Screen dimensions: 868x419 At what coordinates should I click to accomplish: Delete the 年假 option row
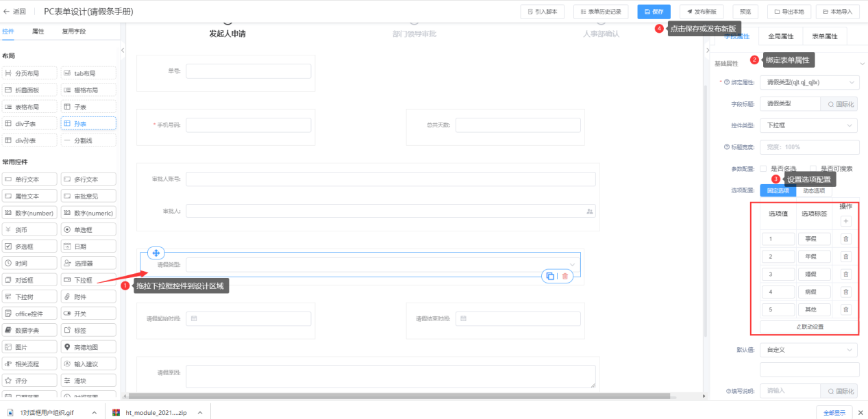tap(845, 256)
